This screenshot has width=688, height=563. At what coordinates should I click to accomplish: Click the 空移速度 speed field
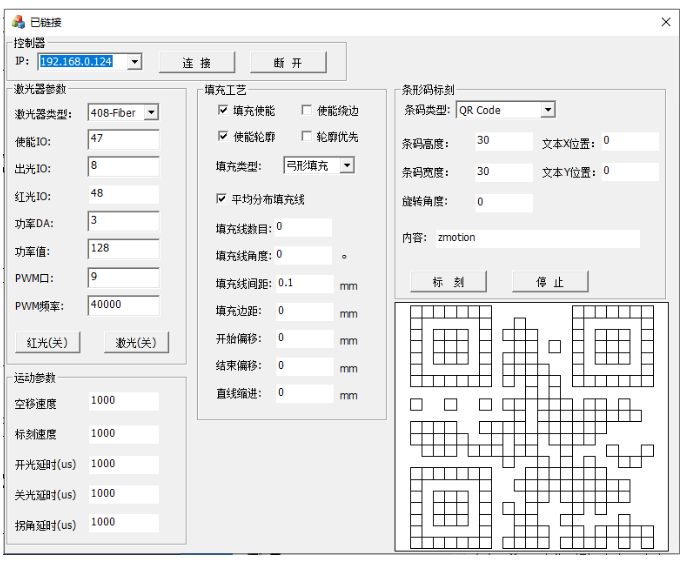click(x=124, y=401)
